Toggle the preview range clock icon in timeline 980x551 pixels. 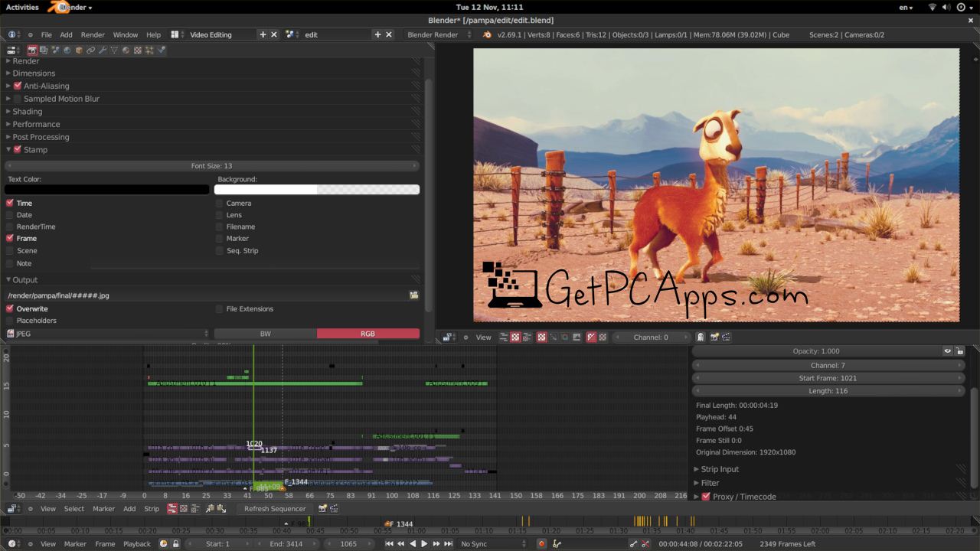click(163, 544)
